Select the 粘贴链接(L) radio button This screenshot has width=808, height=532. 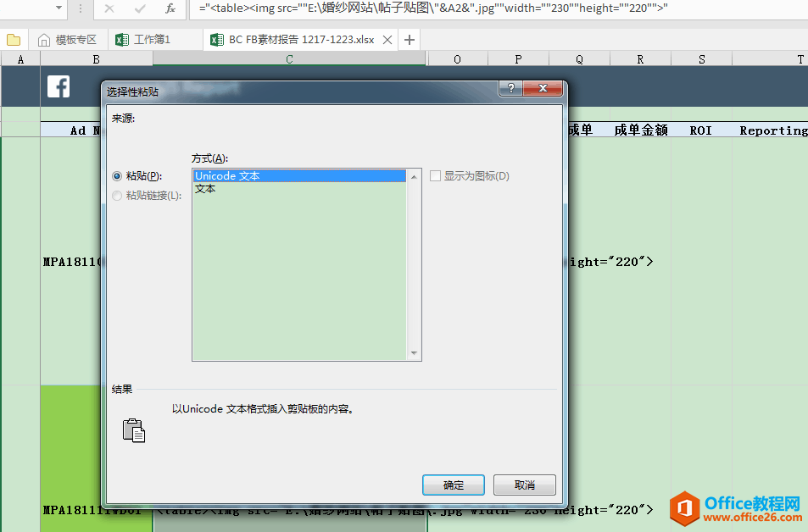pos(117,196)
